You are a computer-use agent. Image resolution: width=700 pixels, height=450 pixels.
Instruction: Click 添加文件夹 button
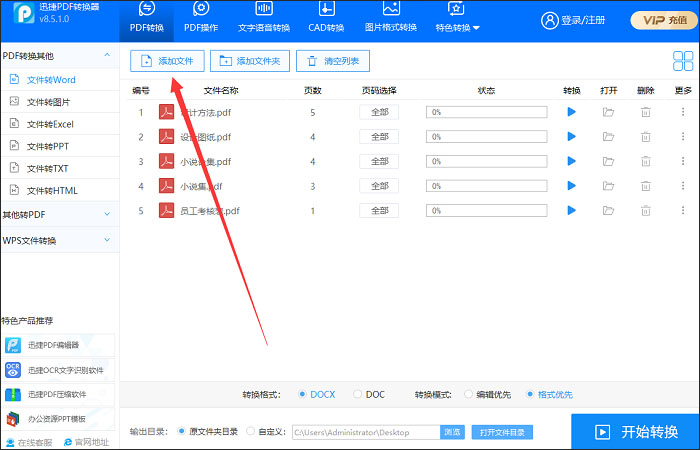[x=250, y=61]
